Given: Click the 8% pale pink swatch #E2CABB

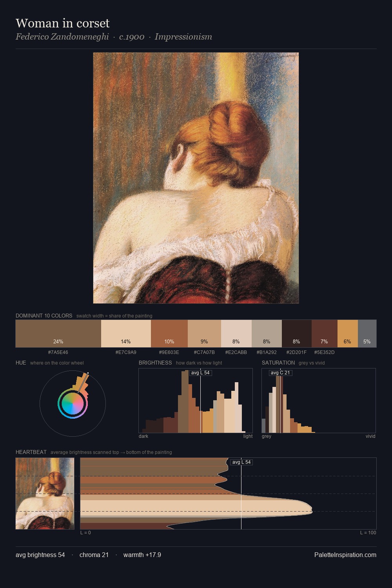Looking at the screenshot, I should (236, 334).
